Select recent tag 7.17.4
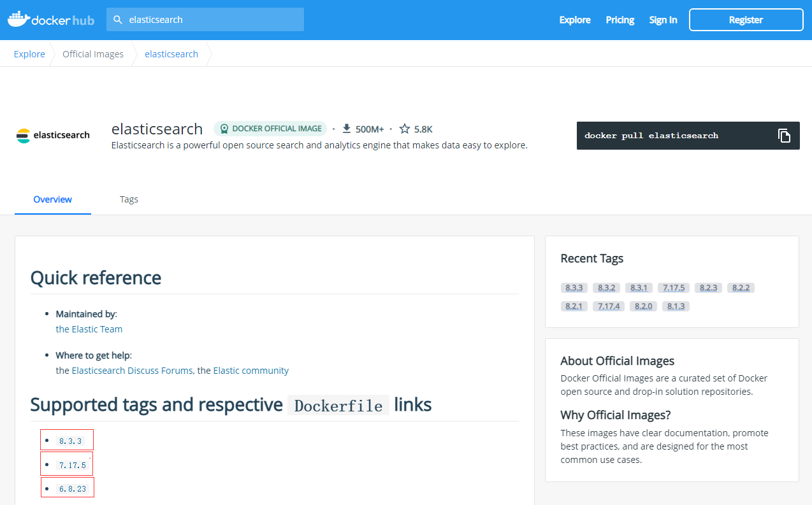812x505 pixels. tap(609, 306)
